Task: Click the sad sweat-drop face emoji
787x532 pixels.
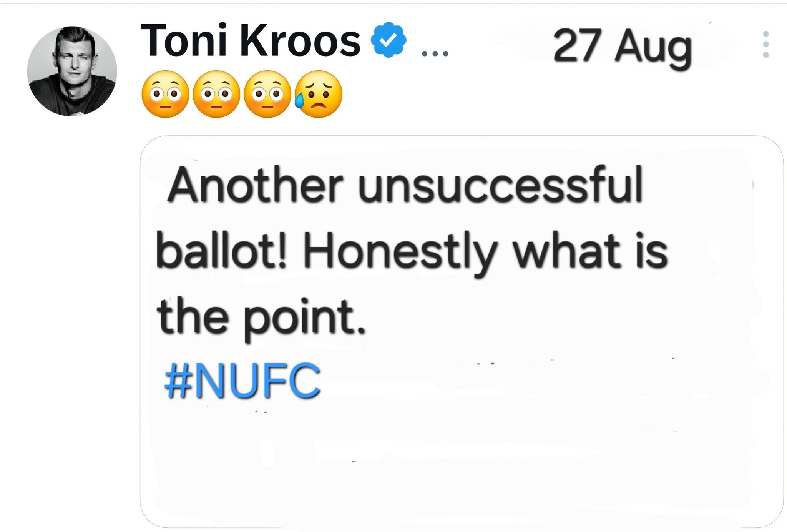Action: click(318, 94)
